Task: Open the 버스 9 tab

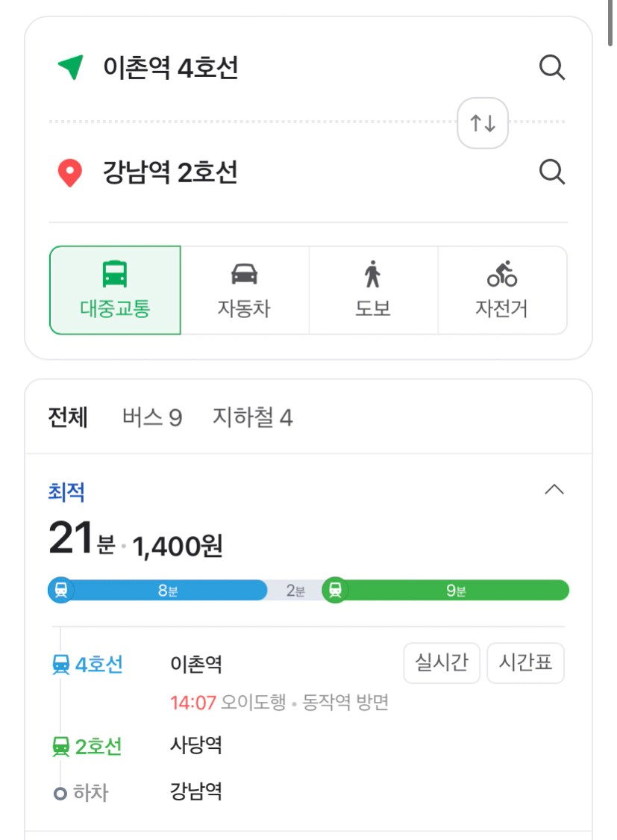Action: tap(152, 417)
